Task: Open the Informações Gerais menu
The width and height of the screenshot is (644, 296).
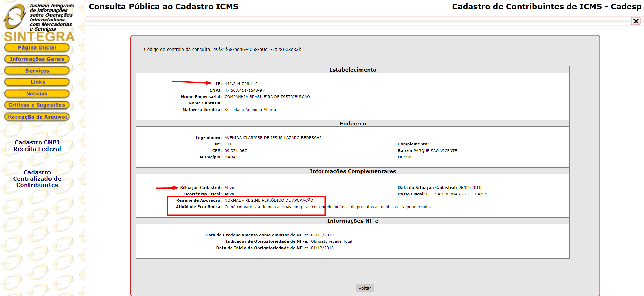Action: point(37,59)
